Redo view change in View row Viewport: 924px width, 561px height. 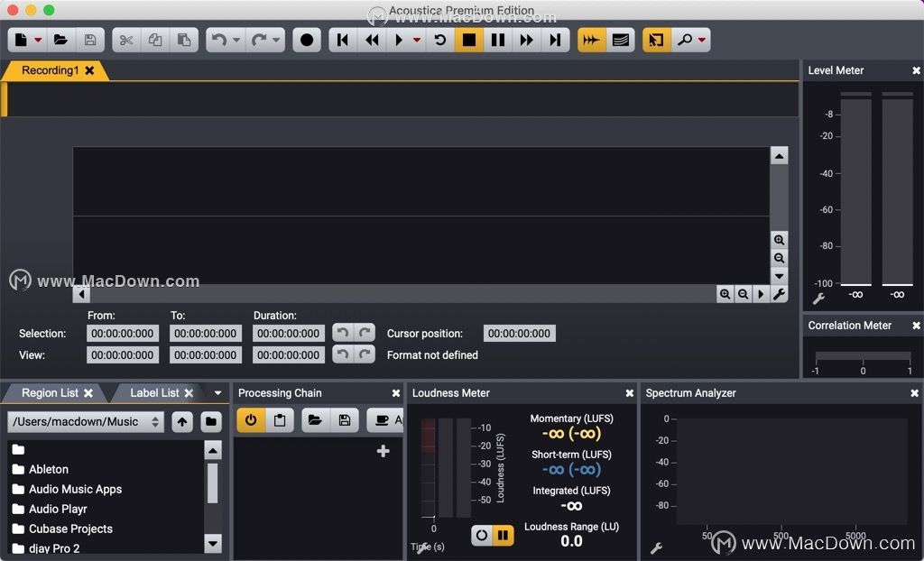point(365,354)
